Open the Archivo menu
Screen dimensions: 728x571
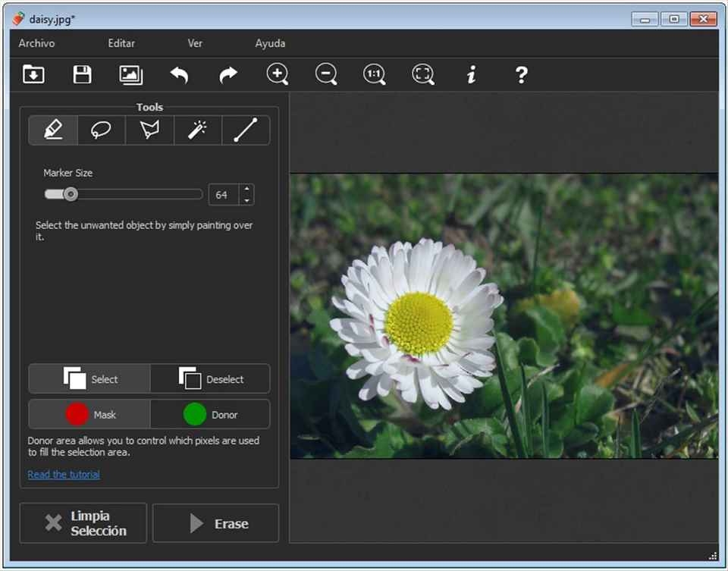click(x=36, y=43)
